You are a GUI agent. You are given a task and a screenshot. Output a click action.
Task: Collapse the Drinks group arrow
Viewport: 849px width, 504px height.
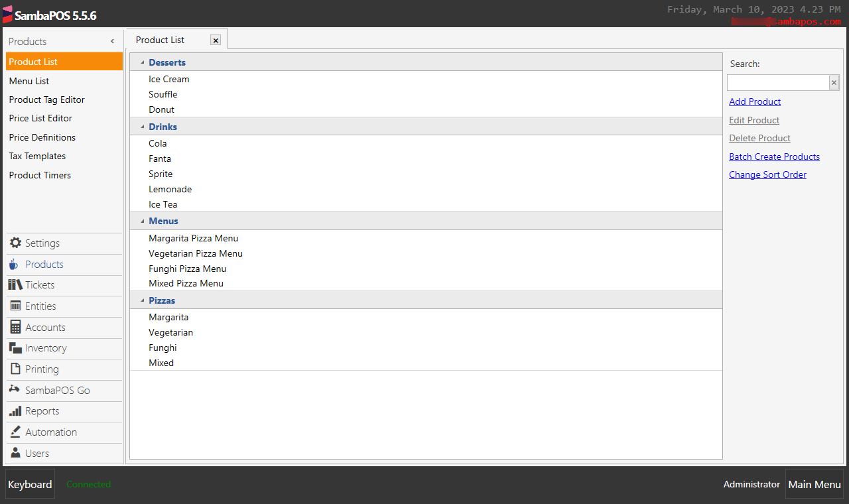click(x=143, y=127)
